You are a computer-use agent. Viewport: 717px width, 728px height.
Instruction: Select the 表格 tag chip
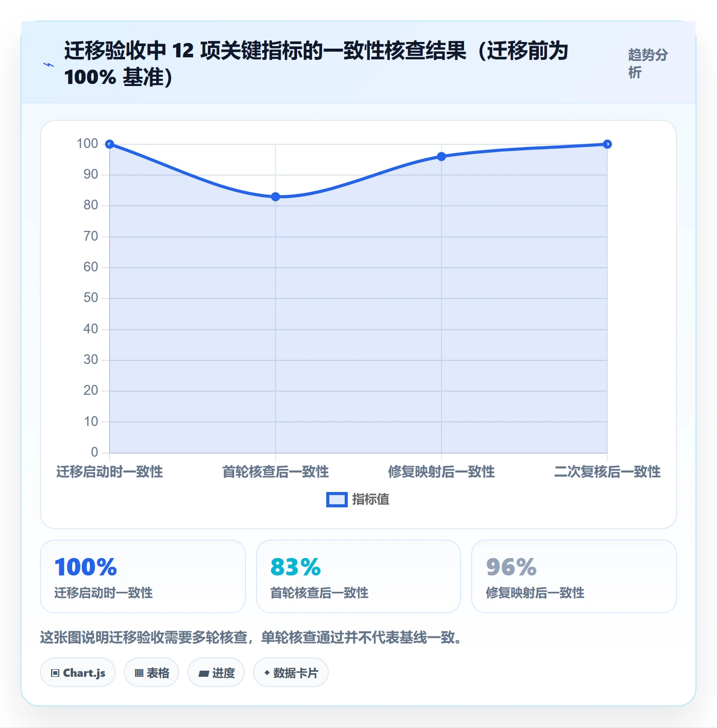pyautogui.click(x=152, y=673)
